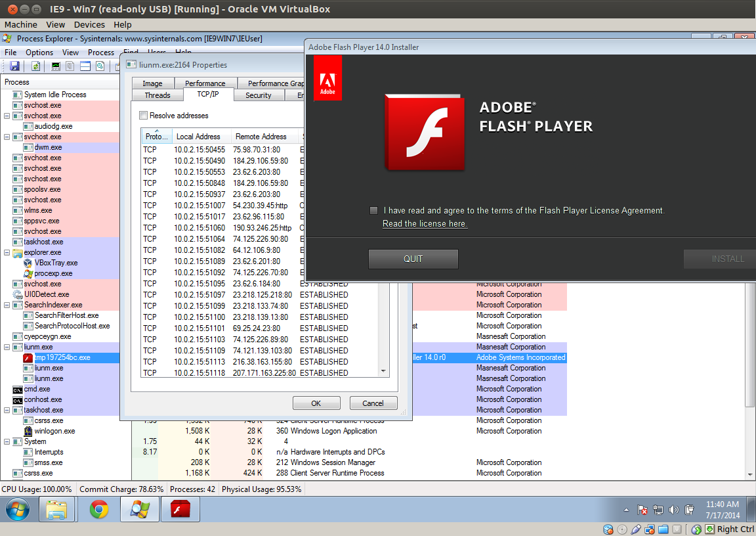Switch to the Threads tab

(157, 95)
